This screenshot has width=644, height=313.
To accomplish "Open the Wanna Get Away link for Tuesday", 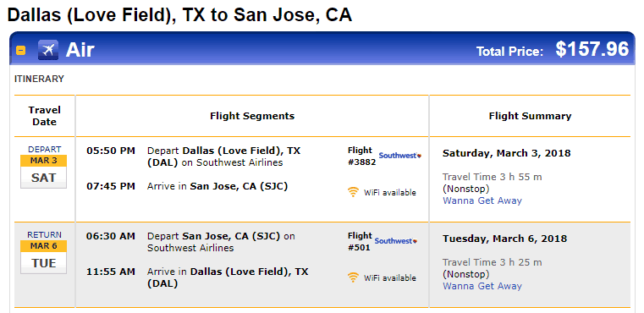I will [482, 286].
